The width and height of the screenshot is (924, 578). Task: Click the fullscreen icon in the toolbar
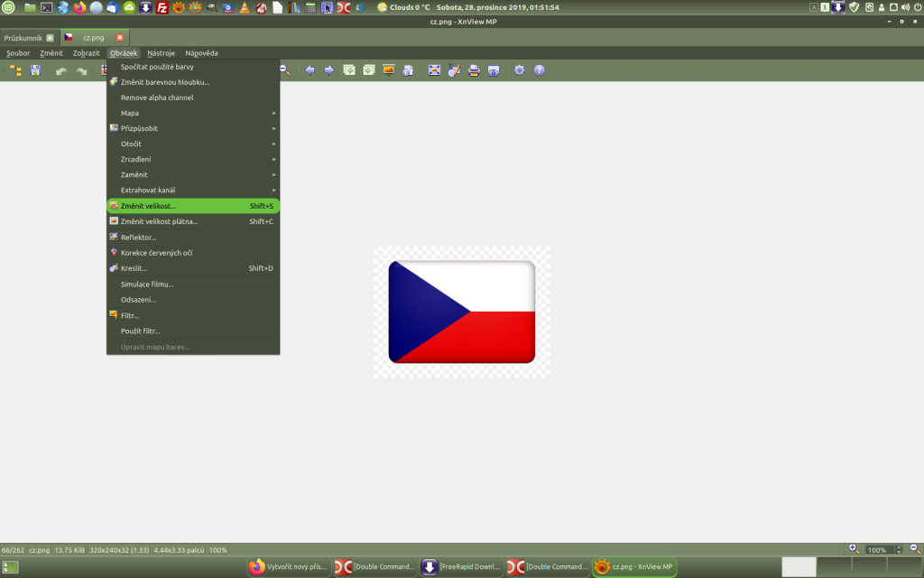point(434,70)
